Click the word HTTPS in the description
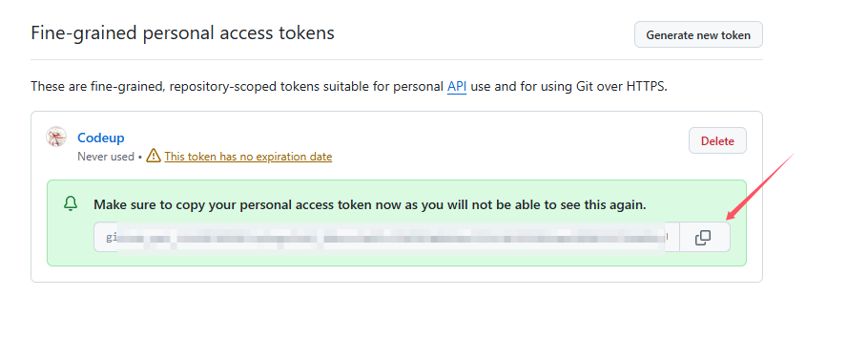This screenshot has width=868, height=361. [646, 87]
